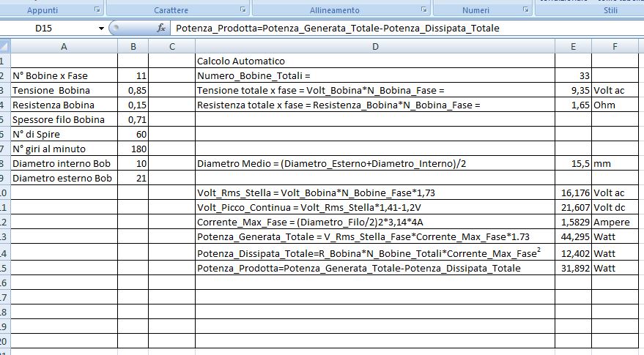Select the 'Ohm' unit cell
Viewport: 644px width, 355px height.
pos(615,105)
